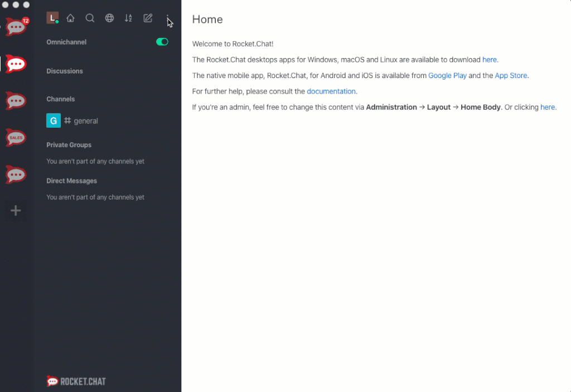Open the general channel
This screenshot has width=571, height=392.
(x=108, y=120)
